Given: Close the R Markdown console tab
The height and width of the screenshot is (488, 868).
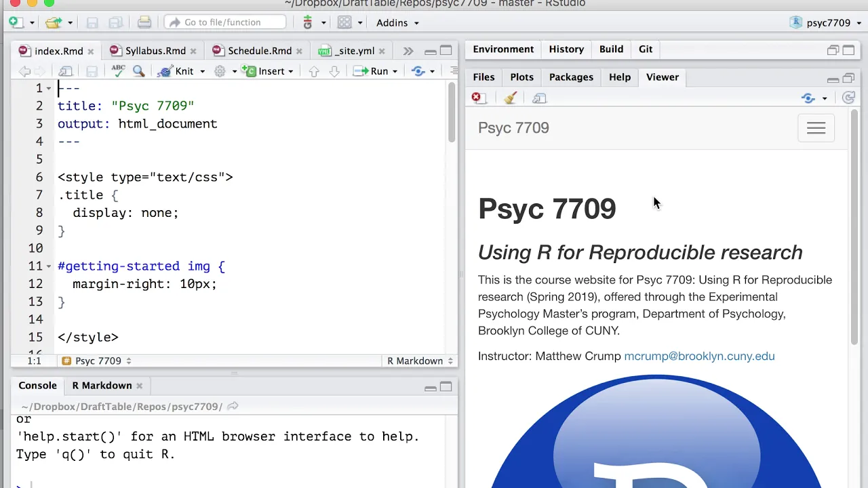Looking at the screenshot, I should [x=139, y=386].
